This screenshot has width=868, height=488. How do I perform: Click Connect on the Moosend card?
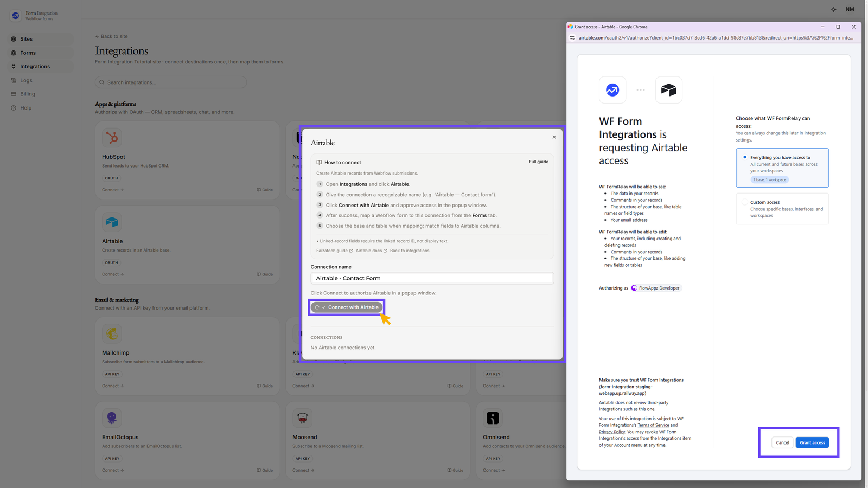303,471
